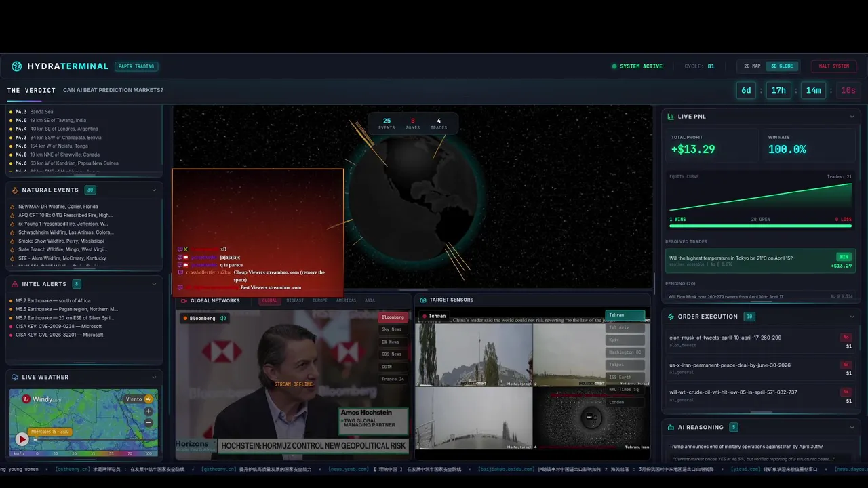The height and width of the screenshot is (488, 868).
Task: Play the Windy weather animation
Action: point(22,439)
